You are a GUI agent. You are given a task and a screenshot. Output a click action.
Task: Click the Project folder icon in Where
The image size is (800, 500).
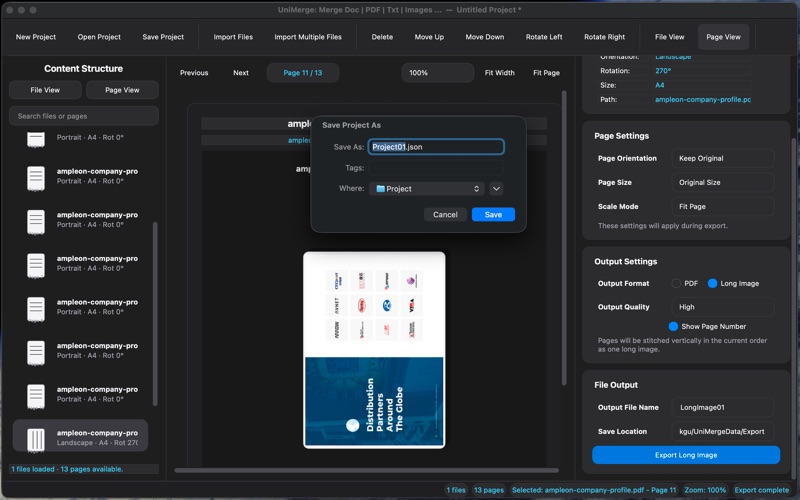381,189
